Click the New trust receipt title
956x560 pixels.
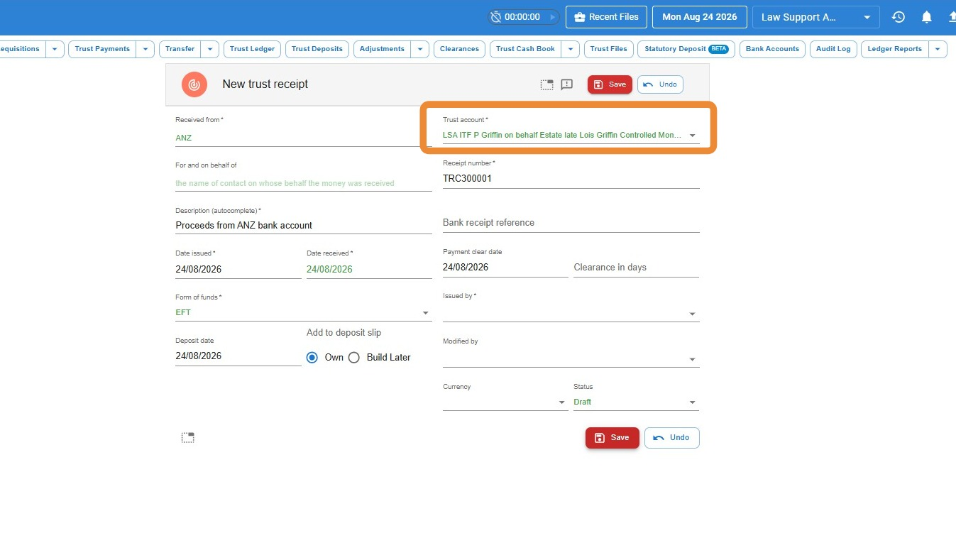(x=265, y=84)
